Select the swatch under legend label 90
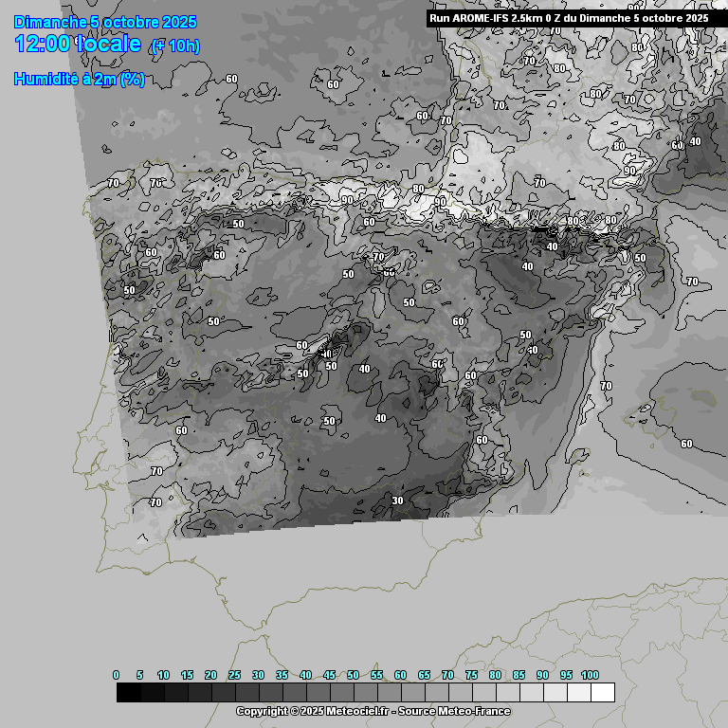728x728 pixels. point(555,693)
